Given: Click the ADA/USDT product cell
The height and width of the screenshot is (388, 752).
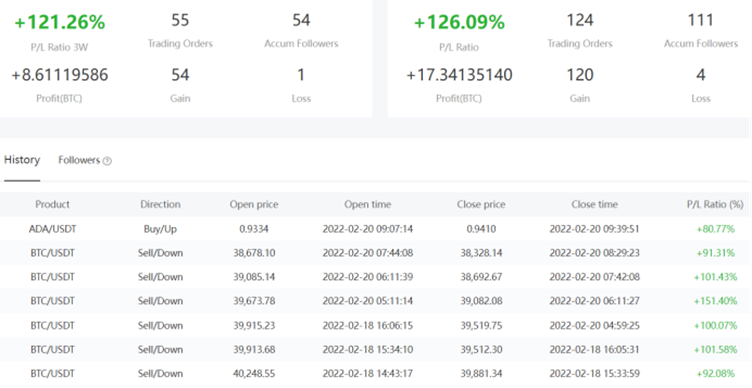Looking at the screenshot, I should click(52, 229).
